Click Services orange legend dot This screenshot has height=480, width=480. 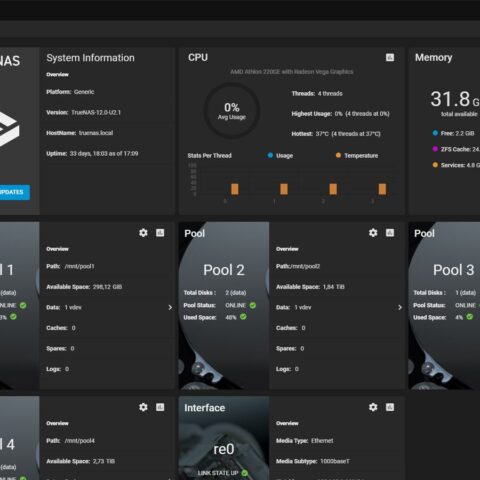point(435,165)
